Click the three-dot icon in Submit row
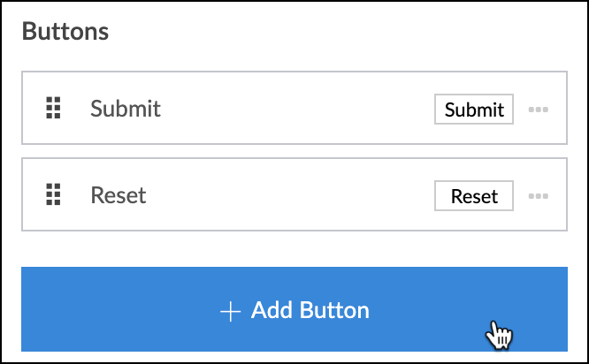589x364 pixels. pos(539,110)
